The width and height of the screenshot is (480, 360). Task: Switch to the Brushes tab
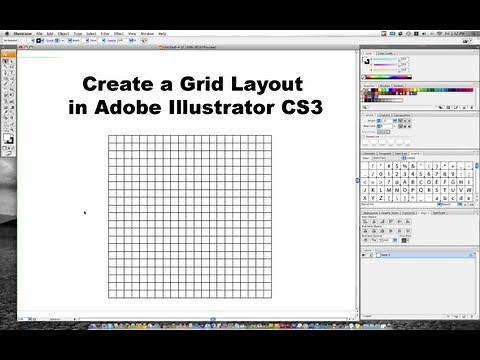point(385,86)
